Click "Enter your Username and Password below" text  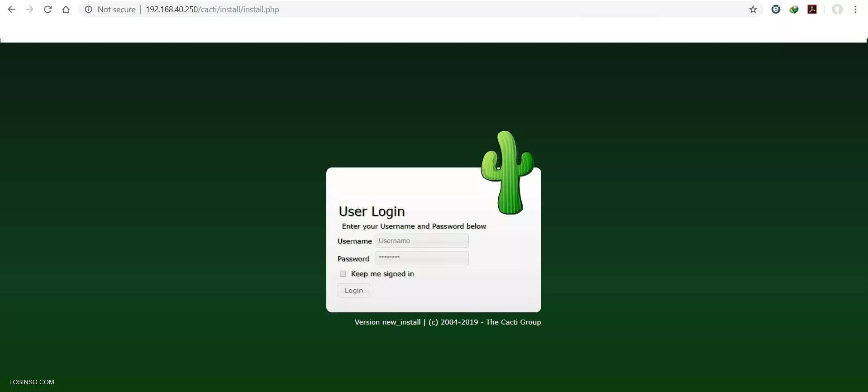(414, 226)
